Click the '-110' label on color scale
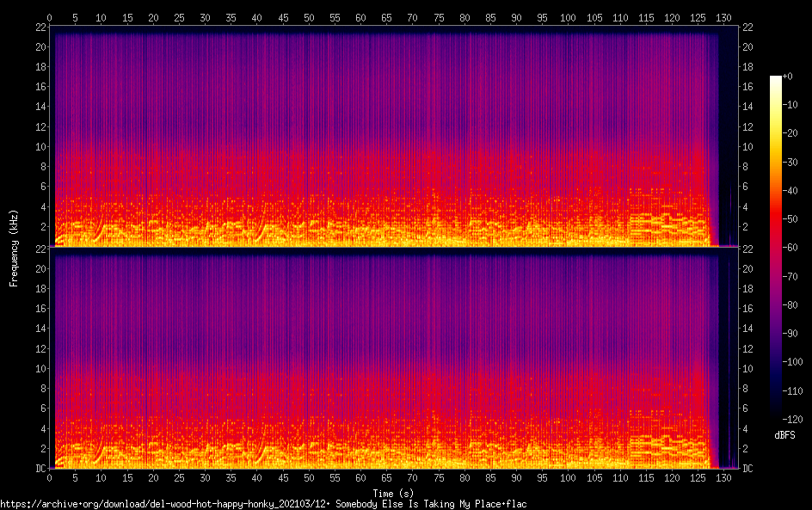The height and width of the screenshot is (510, 812). [792, 391]
